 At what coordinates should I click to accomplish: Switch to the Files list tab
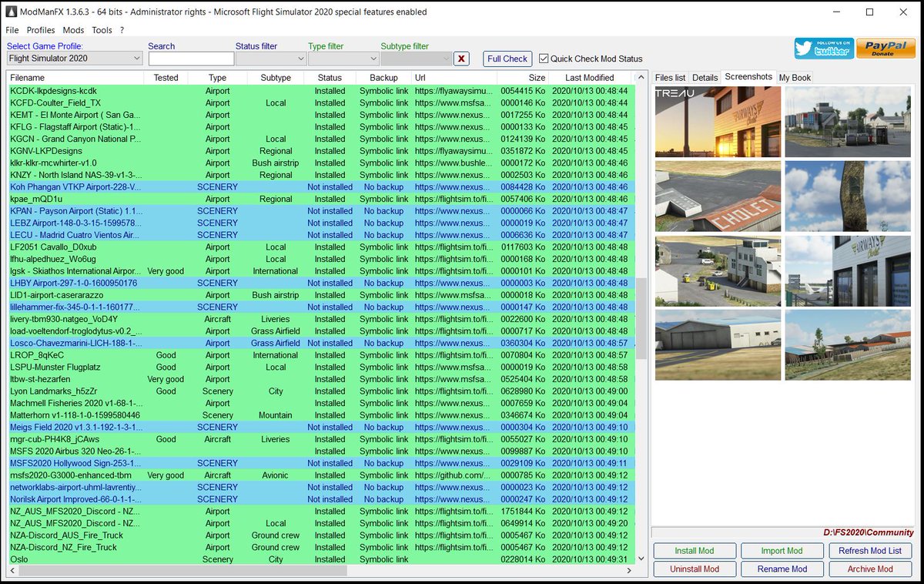coord(670,78)
